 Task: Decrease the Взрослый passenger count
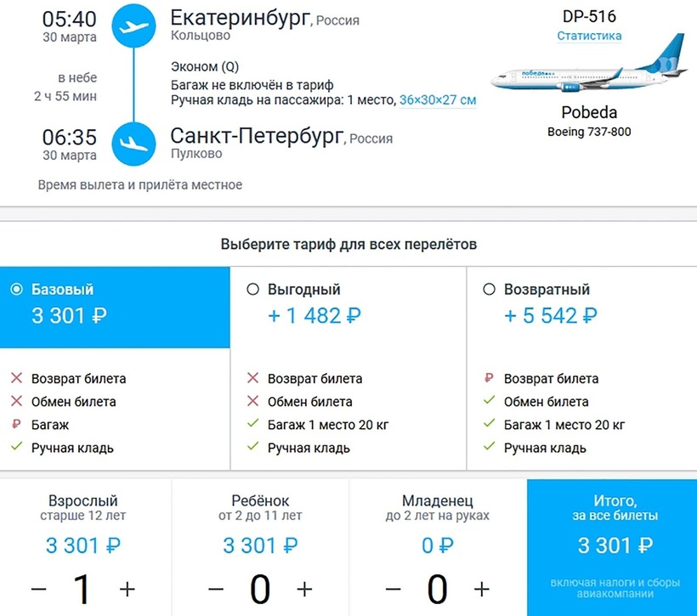click(39, 589)
